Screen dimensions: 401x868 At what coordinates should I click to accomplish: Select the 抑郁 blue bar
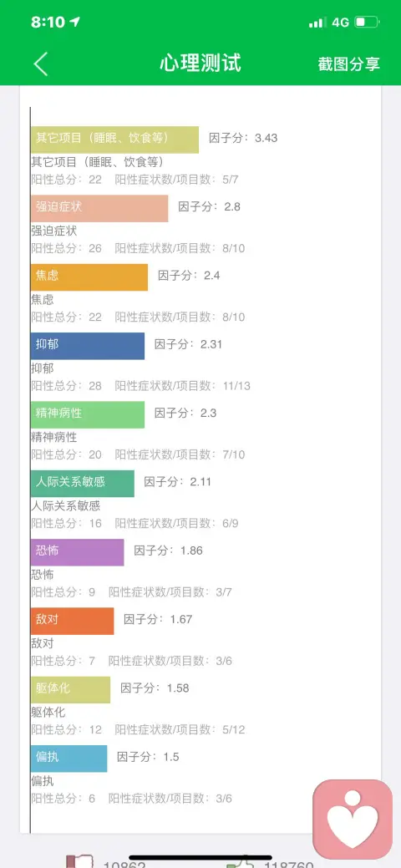pyautogui.click(x=88, y=346)
